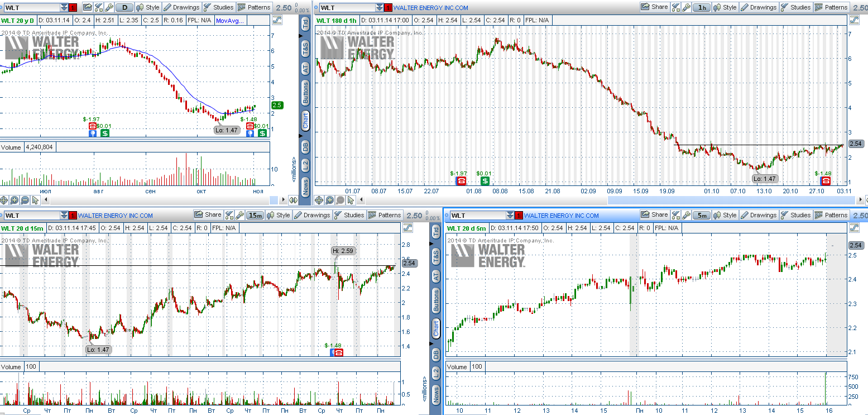Viewport: 868px width, 415px height.
Task: Click the Edit studies flask icon on the 5m chart
Action: coord(675,215)
